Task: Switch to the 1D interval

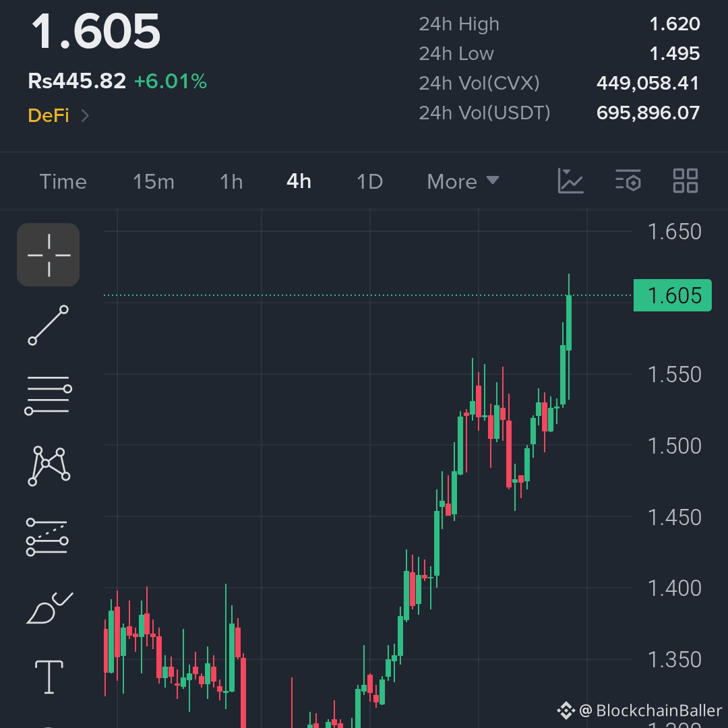Action: 369,181
